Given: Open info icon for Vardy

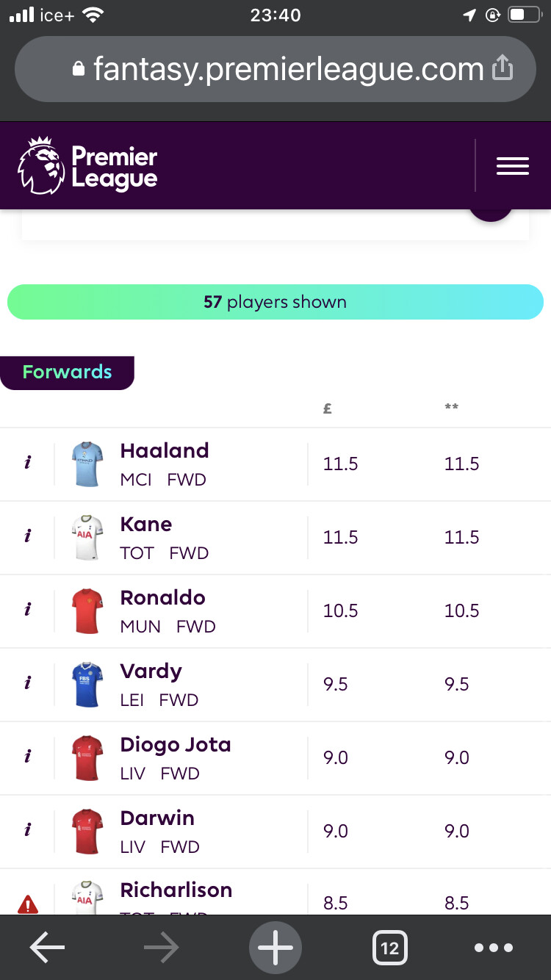Looking at the screenshot, I should [27, 684].
